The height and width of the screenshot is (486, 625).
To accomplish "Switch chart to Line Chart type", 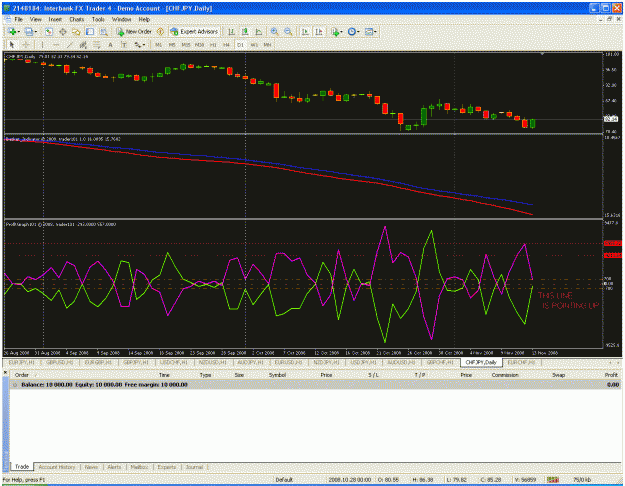I will click(x=259, y=31).
